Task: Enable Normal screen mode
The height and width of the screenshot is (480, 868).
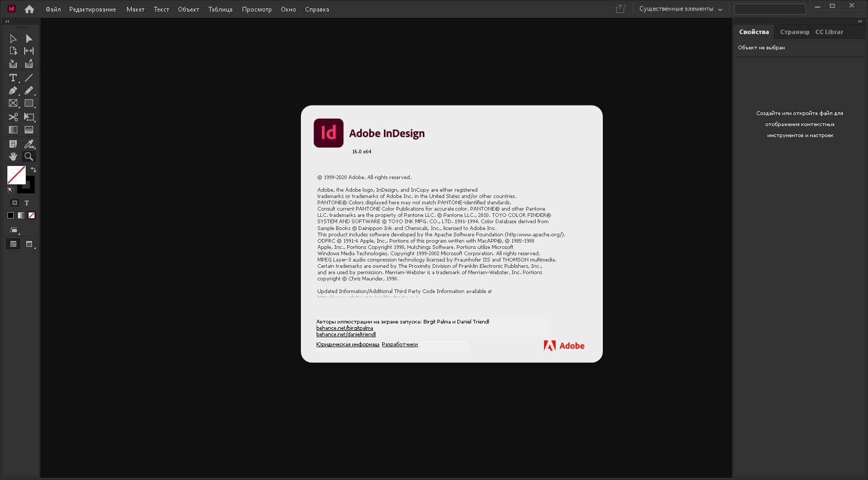Action: click(14, 244)
